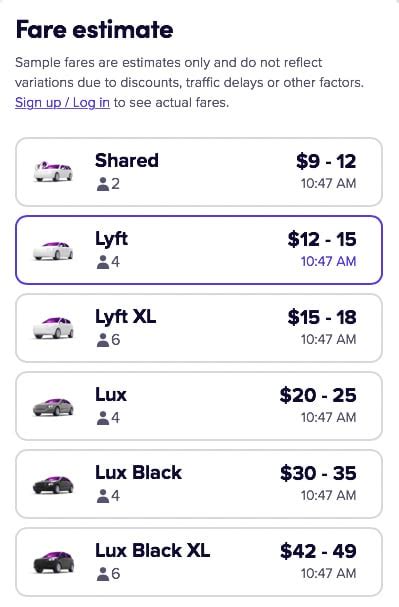Click the Lux Black car icon
The width and height of the screenshot is (399, 607).
pyautogui.click(x=53, y=484)
